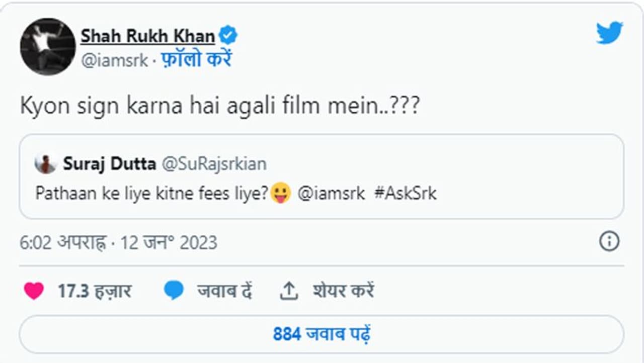The image size is (644, 363).
Task: Read replies via 884 जवाब पढ़ें button
Action: [x=321, y=334]
